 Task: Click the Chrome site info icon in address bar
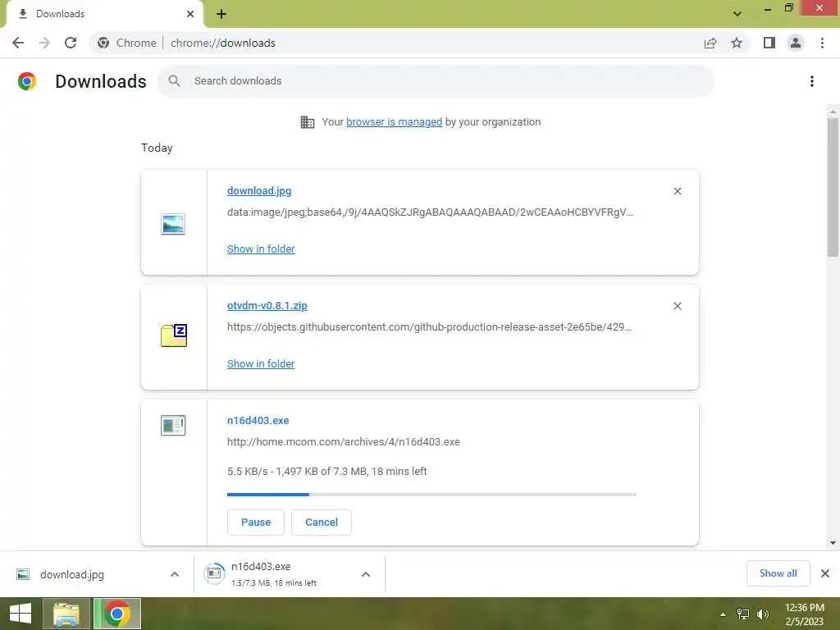click(x=103, y=43)
